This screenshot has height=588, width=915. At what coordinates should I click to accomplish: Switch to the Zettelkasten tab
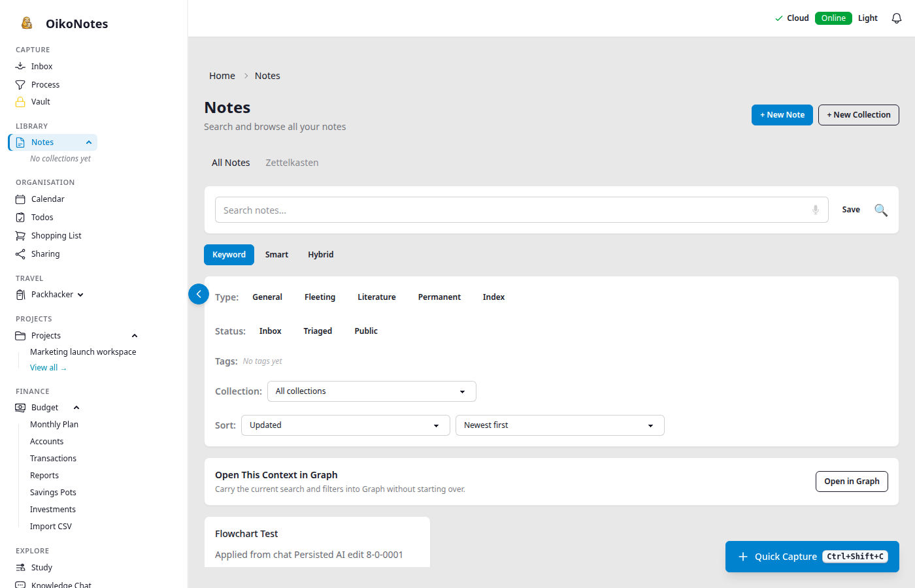(292, 163)
